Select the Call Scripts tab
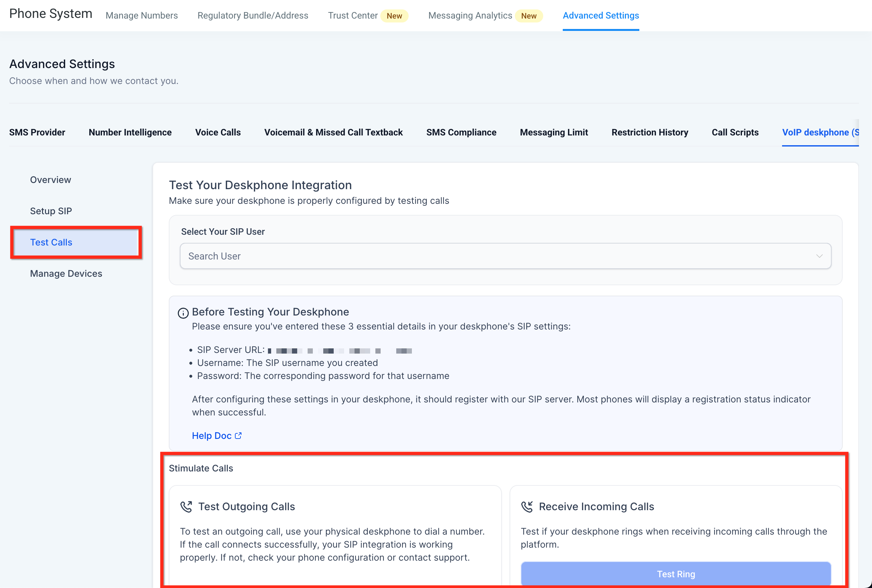The height and width of the screenshot is (588, 872). click(x=735, y=133)
